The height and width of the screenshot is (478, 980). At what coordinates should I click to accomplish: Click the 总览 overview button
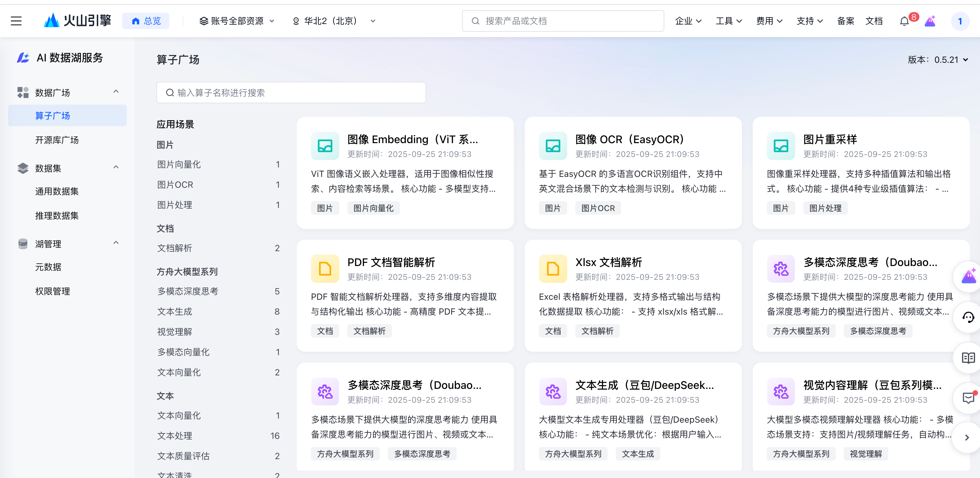coord(146,21)
